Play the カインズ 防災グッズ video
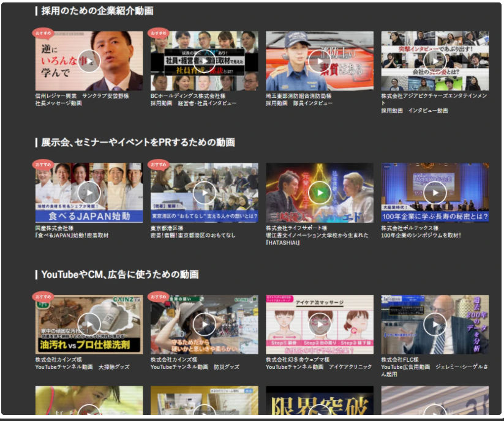This screenshot has height=421, width=504. pyautogui.click(x=204, y=324)
